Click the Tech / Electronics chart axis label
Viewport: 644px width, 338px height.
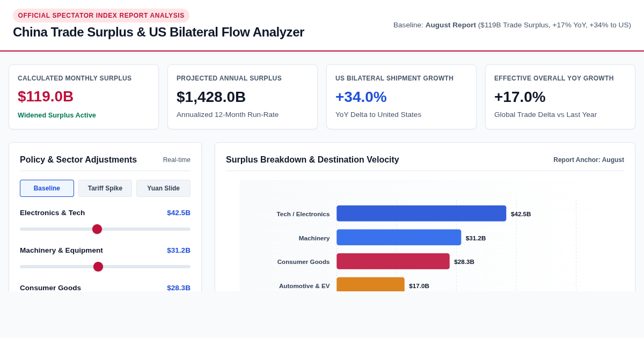pos(303,214)
